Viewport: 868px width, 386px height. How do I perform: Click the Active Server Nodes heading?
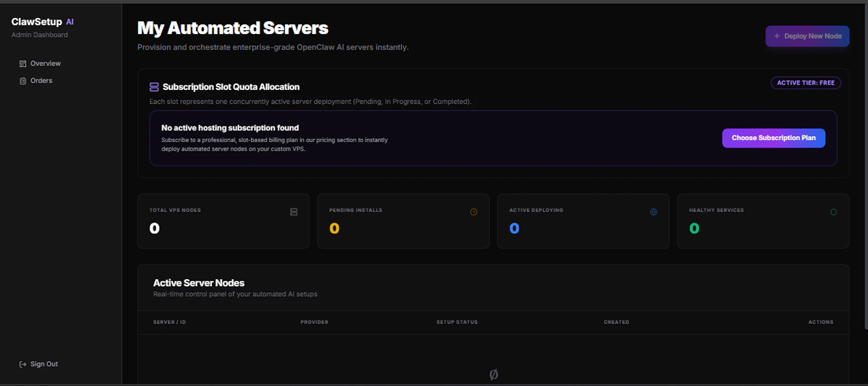pos(199,283)
